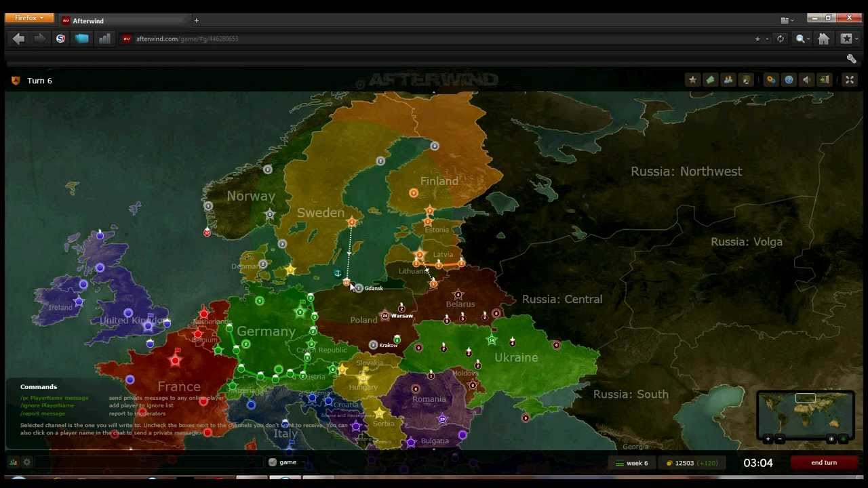Image resolution: width=868 pixels, height=488 pixels.
Task: Toggle fullscreen with the expand arrows icon
Action: (849, 80)
